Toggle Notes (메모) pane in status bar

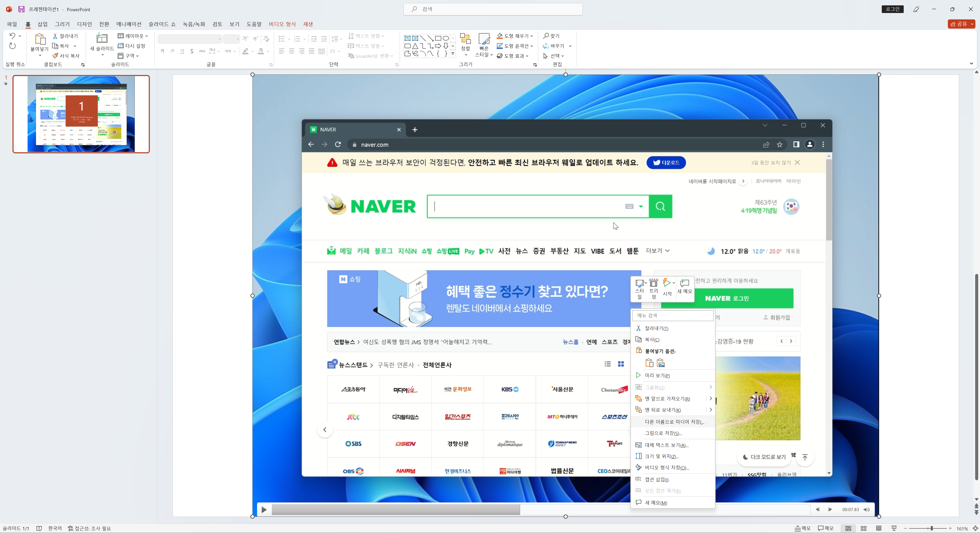[802, 528]
